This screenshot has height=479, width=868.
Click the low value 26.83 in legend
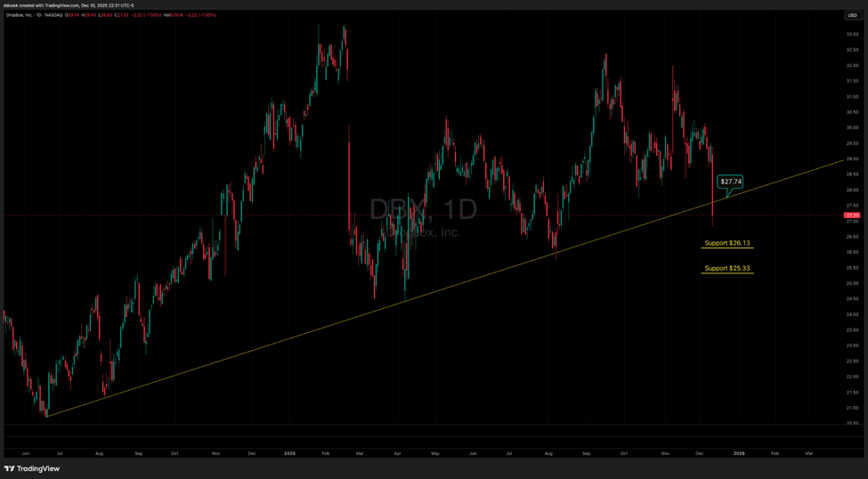[105, 15]
